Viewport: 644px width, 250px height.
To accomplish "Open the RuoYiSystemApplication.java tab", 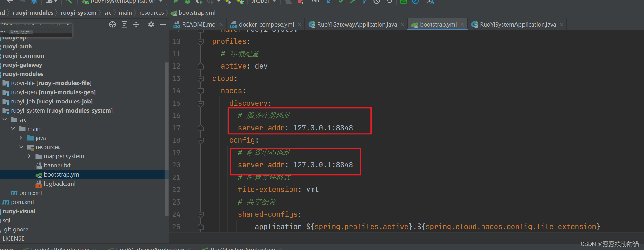I will [518, 24].
